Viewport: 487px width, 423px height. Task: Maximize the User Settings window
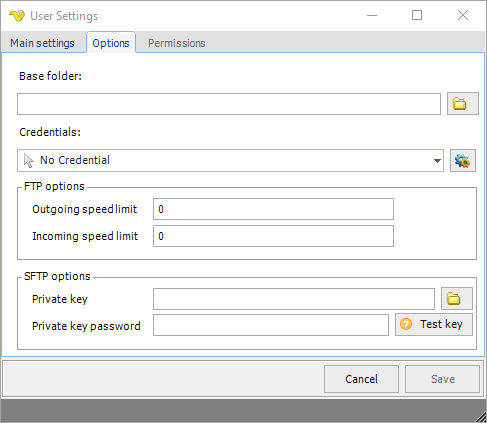417,15
